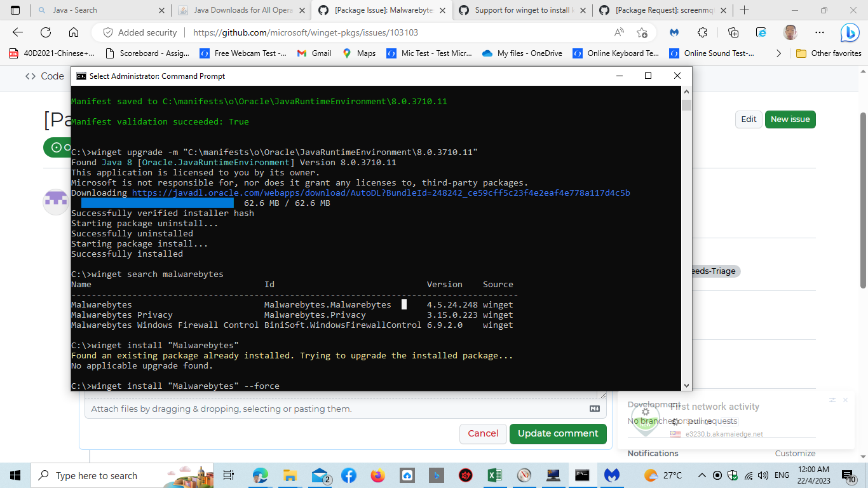Viewport: 868px width, 488px height.
Task: Open Edge tab actions menu
Action: [15, 10]
